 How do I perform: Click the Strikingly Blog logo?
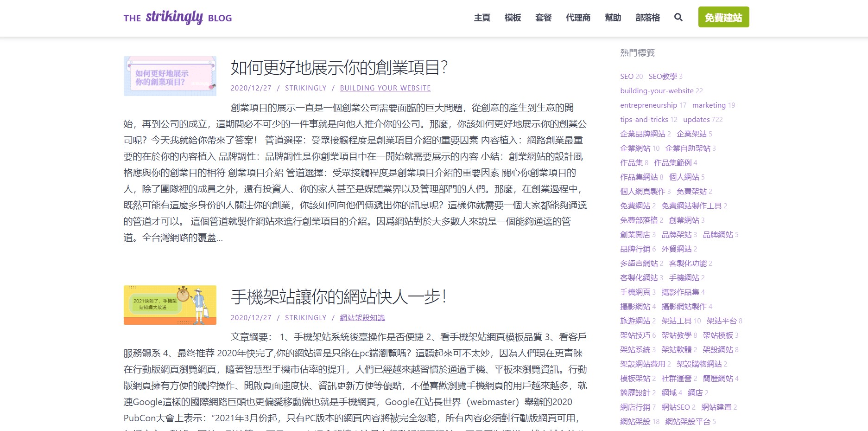coord(177,17)
